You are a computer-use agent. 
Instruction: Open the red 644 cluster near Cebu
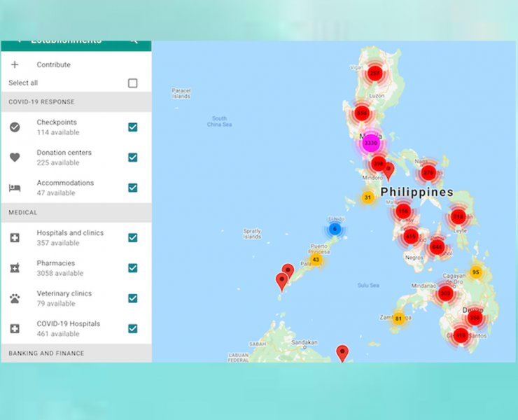[437, 247]
